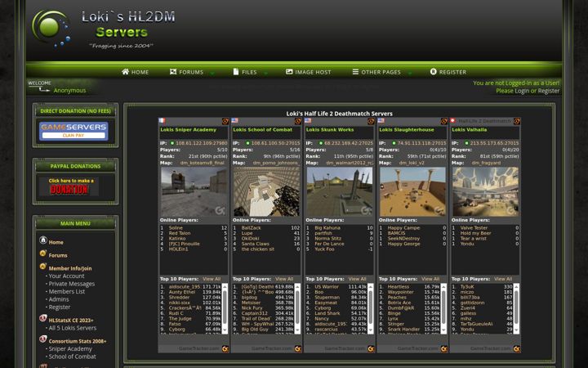This screenshot has width=588, height=368.
Task: Open the Image Host menu item
Action: click(x=309, y=72)
